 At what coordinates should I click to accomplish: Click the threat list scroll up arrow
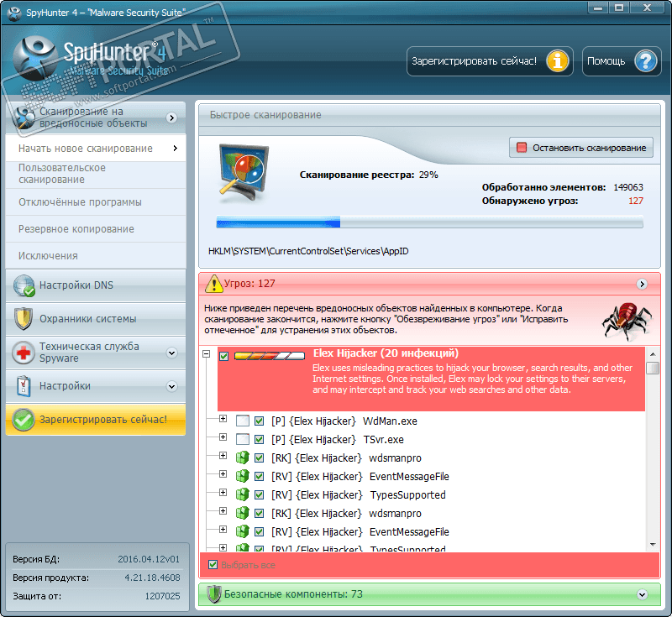click(653, 354)
